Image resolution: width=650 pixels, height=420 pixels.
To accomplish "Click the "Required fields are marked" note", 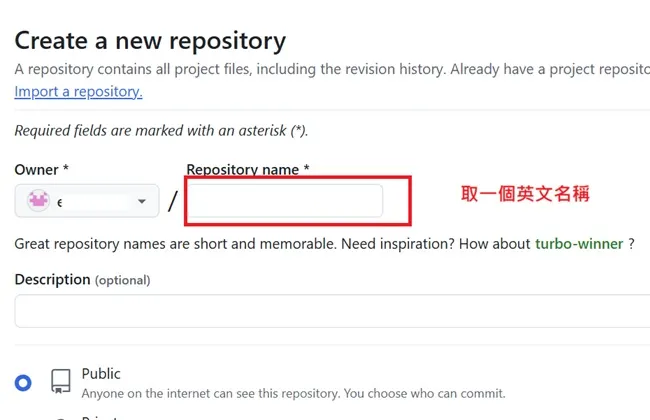I will pos(160,131).
